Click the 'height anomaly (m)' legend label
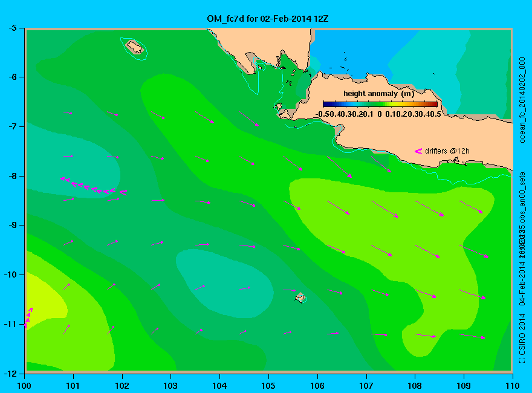 [378, 94]
